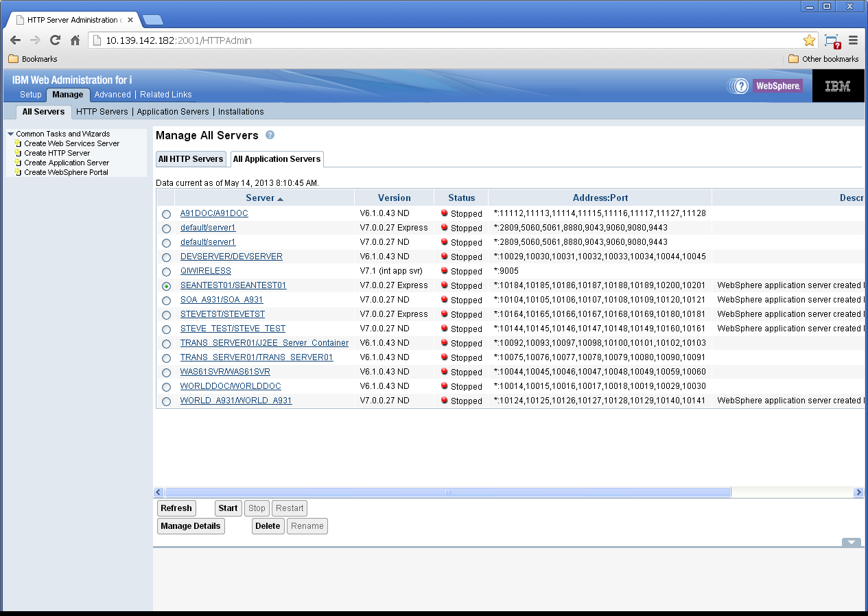Image resolution: width=868 pixels, height=616 pixels.
Task: Reload the page with the refresh icon
Action: (x=56, y=40)
